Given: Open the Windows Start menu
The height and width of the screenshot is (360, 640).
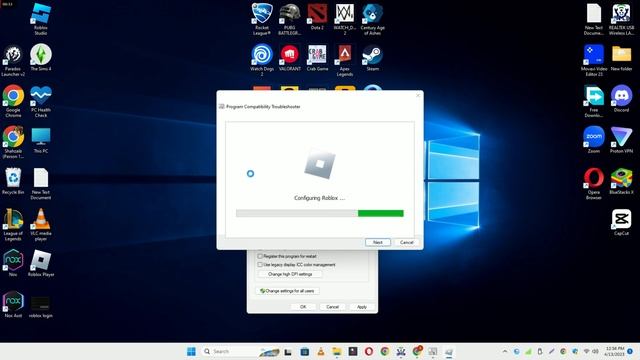Looking at the screenshot, I should click(x=191, y=351).
